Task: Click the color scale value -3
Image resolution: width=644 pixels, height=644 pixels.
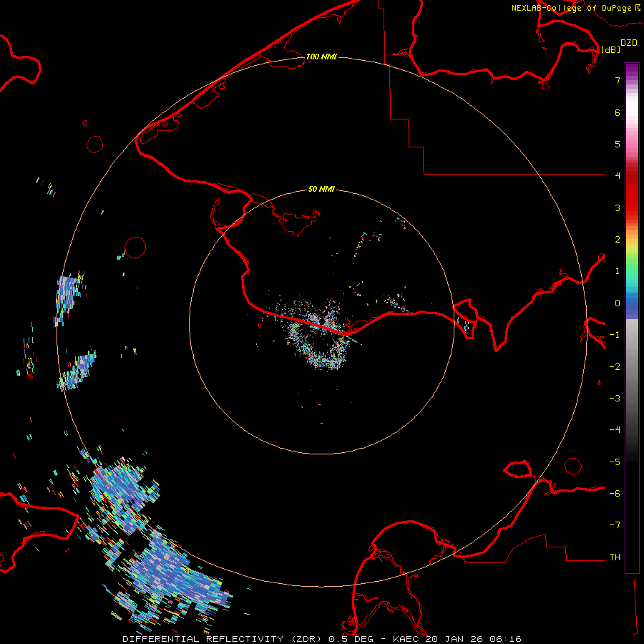Action: pos(615,399)
